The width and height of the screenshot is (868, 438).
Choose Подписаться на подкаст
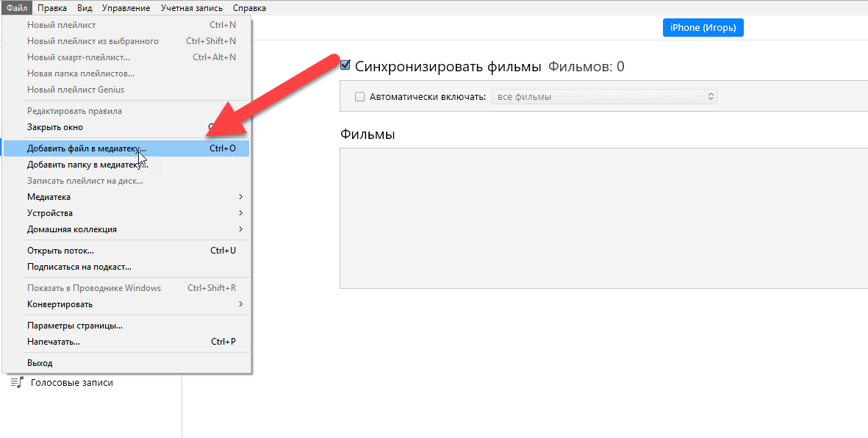[x=126, y=266]
